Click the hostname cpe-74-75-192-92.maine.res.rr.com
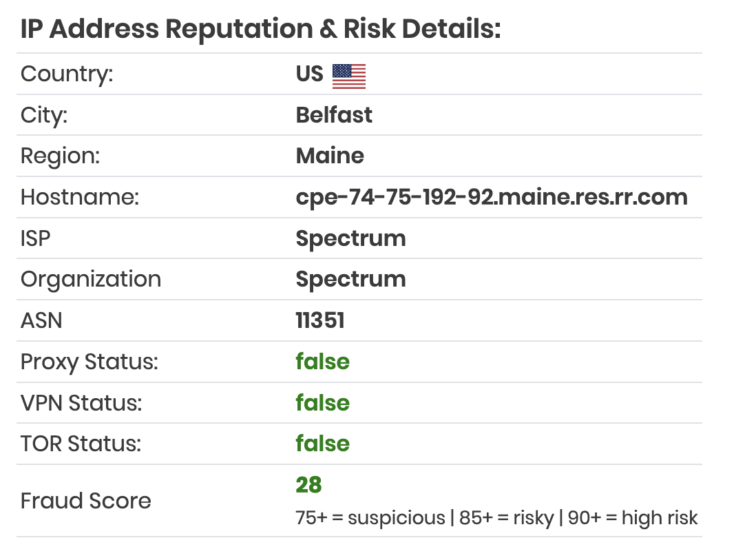 click(492, 197)
